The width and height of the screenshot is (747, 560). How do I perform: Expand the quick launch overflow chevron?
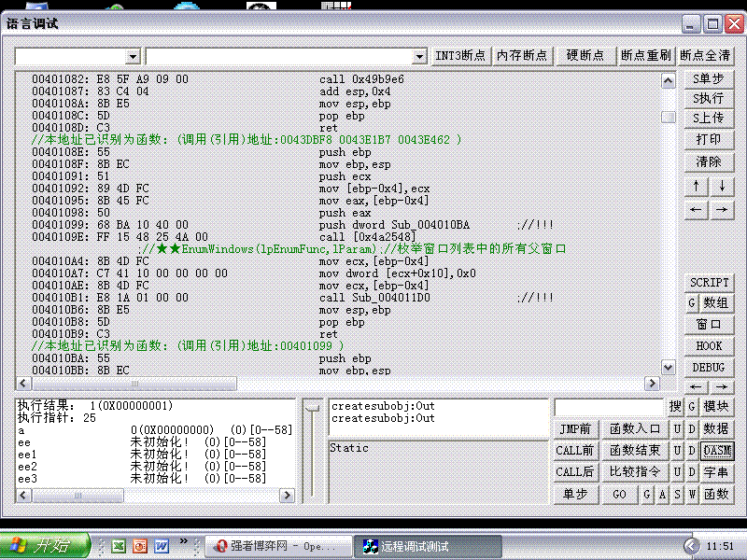[x=183, y=541]
